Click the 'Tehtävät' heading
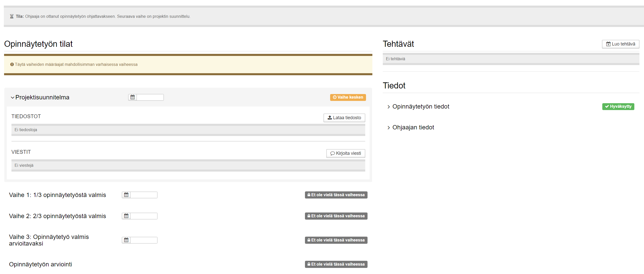This screenshot has height=274, width=644. coord(398,44)
